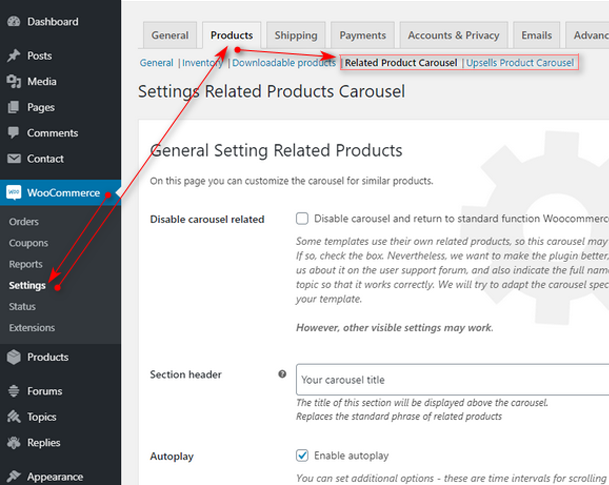Click the Topics icon in sidebar
Image resolution: width=609 pixels, height=485 pixels.
tap(14, 417)
